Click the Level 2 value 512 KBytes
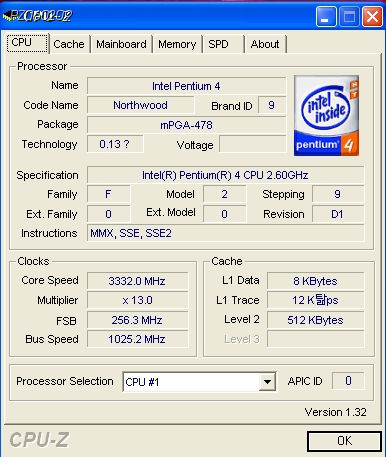 point(315,320)
